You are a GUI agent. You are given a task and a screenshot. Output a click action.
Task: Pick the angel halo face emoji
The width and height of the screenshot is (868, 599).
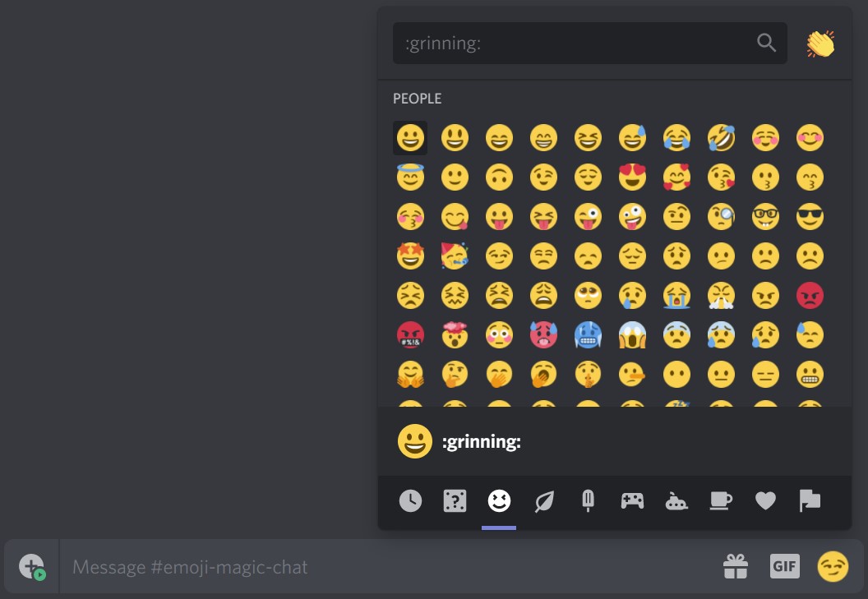pos(410,177)
